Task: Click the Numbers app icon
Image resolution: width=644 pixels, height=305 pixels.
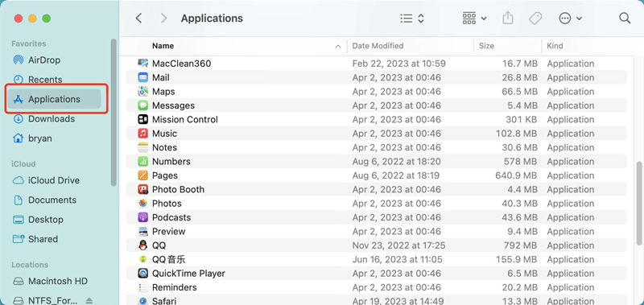Action: [x=143, y=161]
